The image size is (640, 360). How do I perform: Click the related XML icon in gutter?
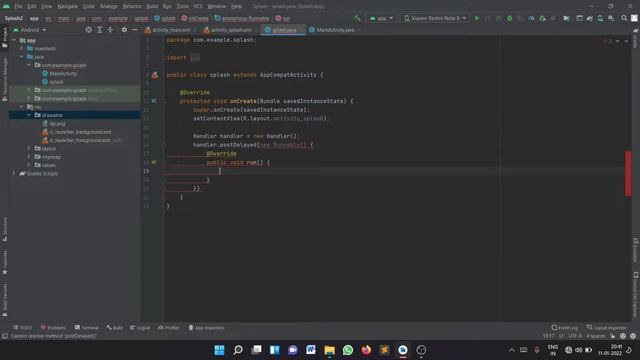pyautogui.click(x=155, y=75)
